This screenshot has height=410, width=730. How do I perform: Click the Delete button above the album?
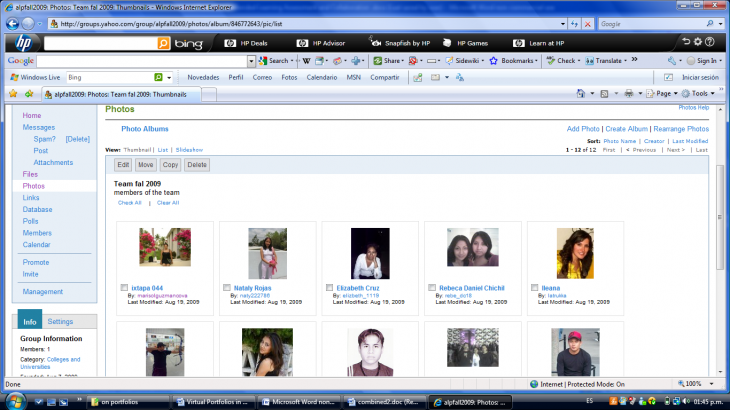pos(197,165)
